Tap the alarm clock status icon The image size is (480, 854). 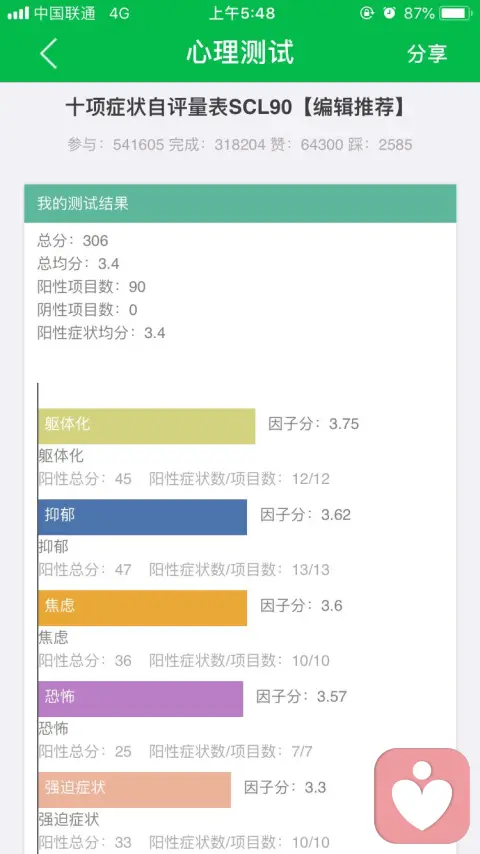coord(389,13)
